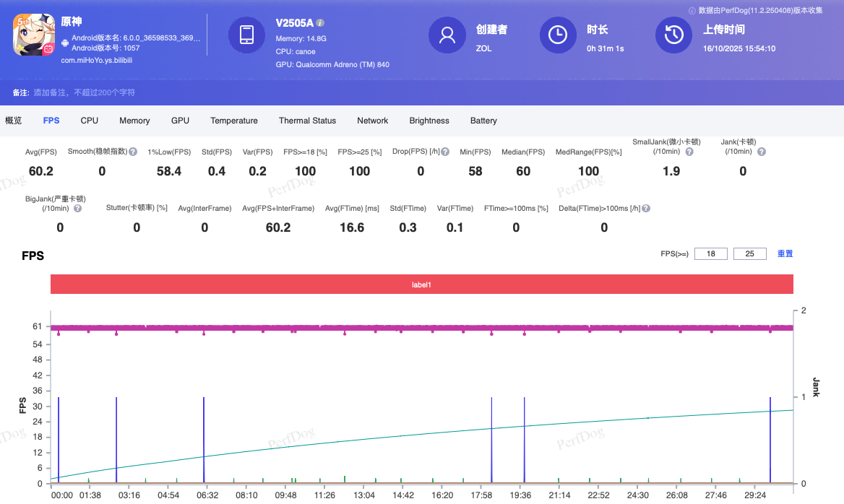Click help icon beside BigJank metric
Viewport: 844px width, 504px height.
(x=77, y=208)
